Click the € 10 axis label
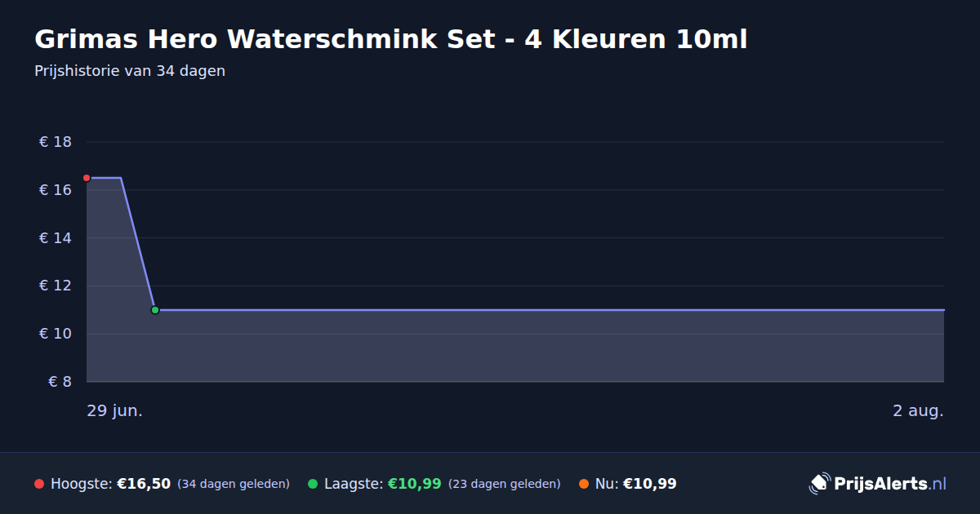Viewport: 980px width, 514px height. tap(55, 334)
